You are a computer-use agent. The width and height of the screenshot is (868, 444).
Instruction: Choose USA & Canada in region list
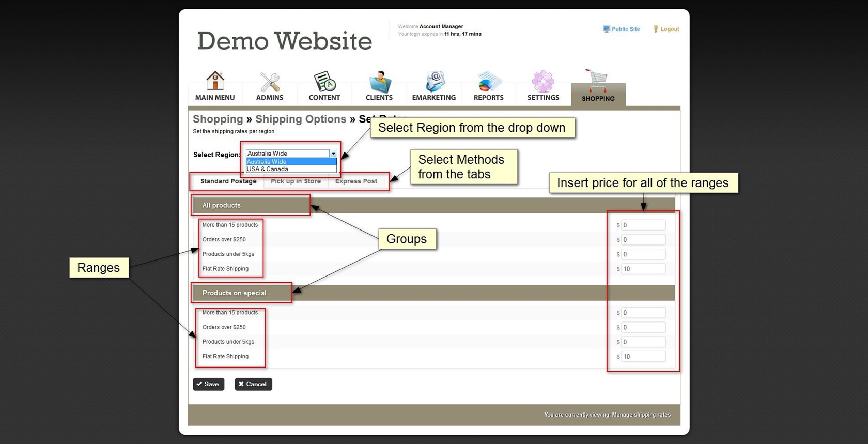click(x=291, y=169)
